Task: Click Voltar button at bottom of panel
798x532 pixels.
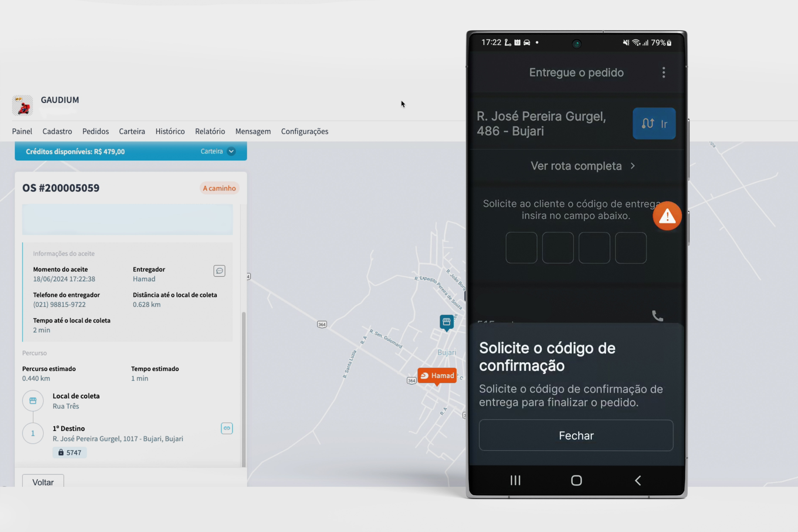Action: pos(43,481)
